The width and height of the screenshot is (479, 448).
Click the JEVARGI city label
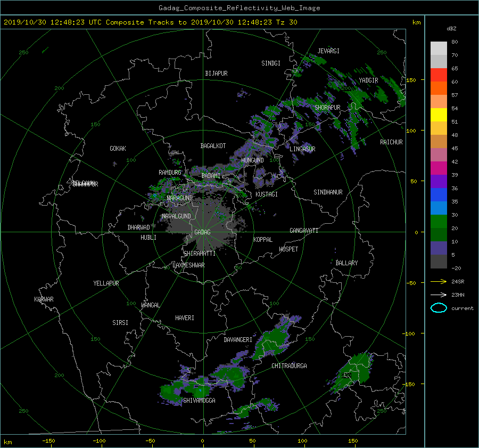[328, 51]
